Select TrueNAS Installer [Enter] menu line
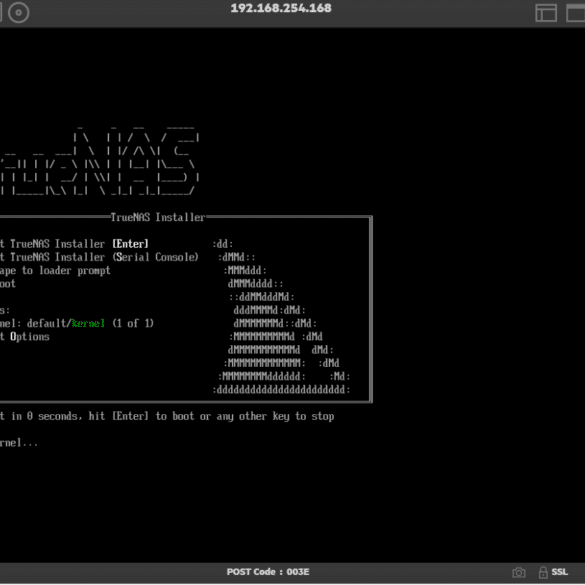The height and width of the screenshot is (585, 585). point(74,244)
